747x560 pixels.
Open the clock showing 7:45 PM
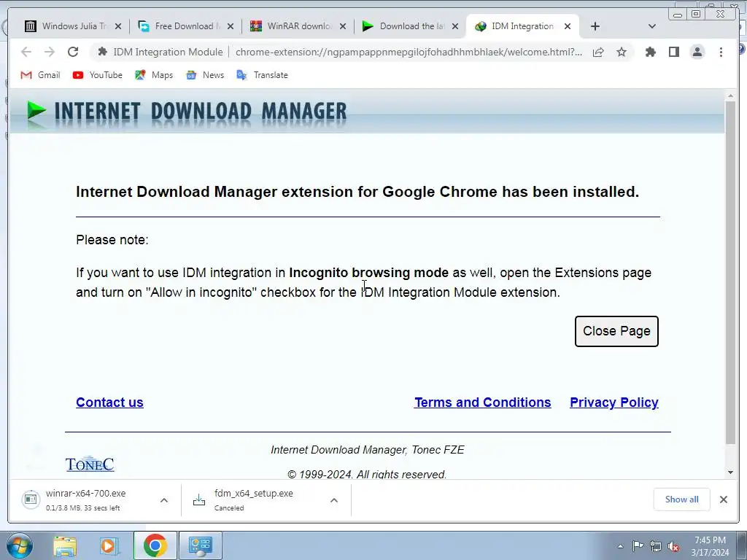(x=710, y=545)
